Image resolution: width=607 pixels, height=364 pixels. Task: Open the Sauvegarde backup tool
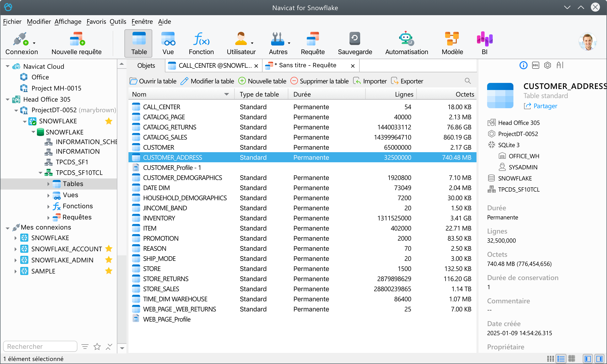[x=355, y=43]
